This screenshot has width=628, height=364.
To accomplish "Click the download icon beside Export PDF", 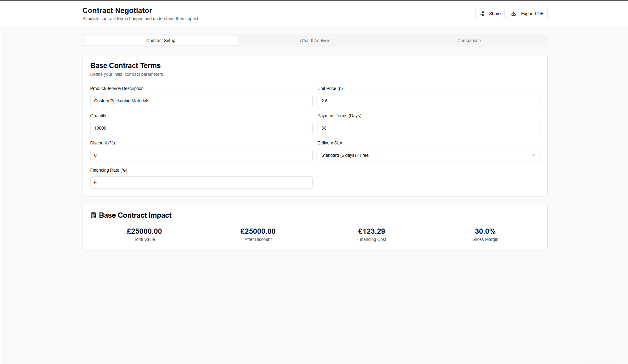I will pyautogui.click(x=514, y=14).
